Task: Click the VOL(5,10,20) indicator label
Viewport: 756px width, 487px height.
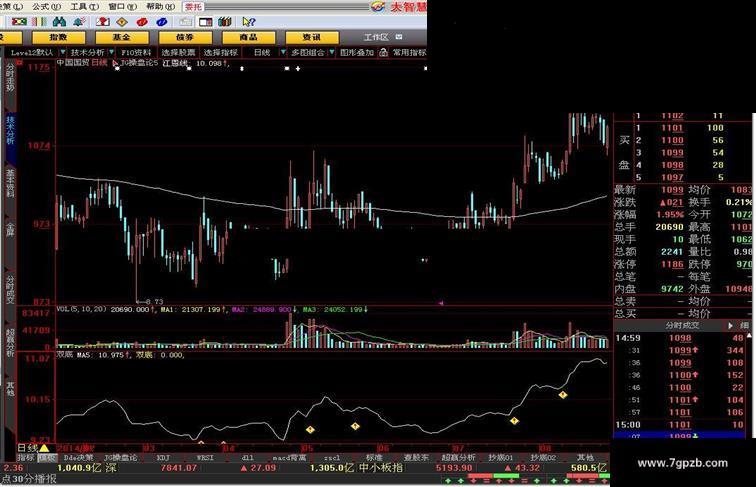Action: tap(81, 309)
